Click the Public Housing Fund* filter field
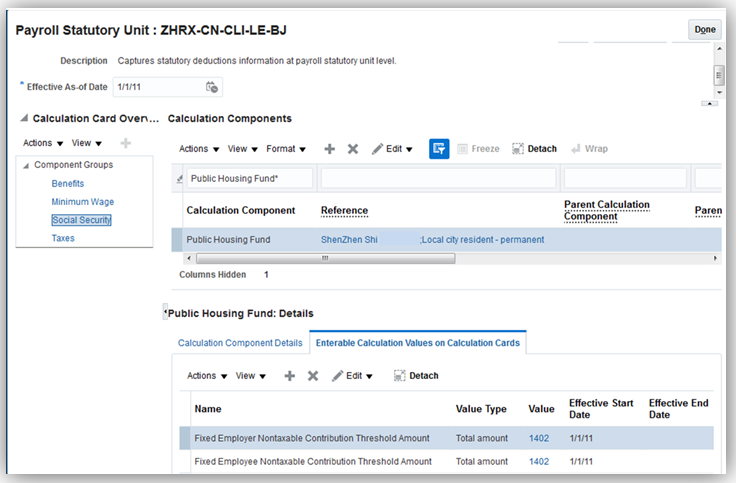 pos(250,178)
